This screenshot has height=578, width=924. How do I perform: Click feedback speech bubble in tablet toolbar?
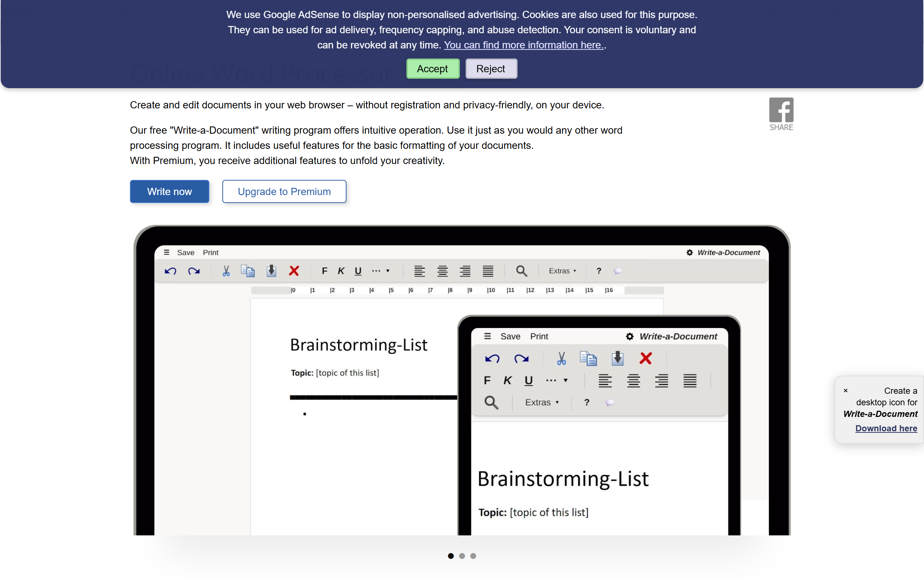click(x=610, y=402)
